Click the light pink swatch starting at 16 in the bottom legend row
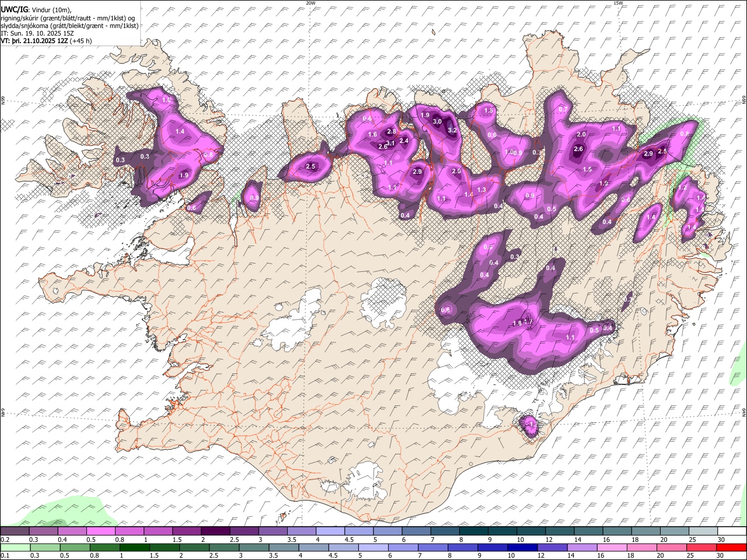The width and height of the screenshot is (747, 560). click(612, 547)
